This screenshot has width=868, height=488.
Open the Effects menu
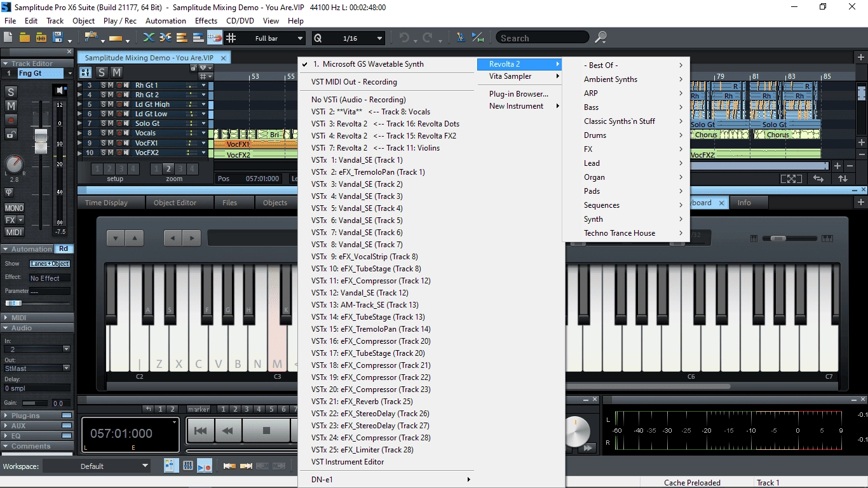206,20
